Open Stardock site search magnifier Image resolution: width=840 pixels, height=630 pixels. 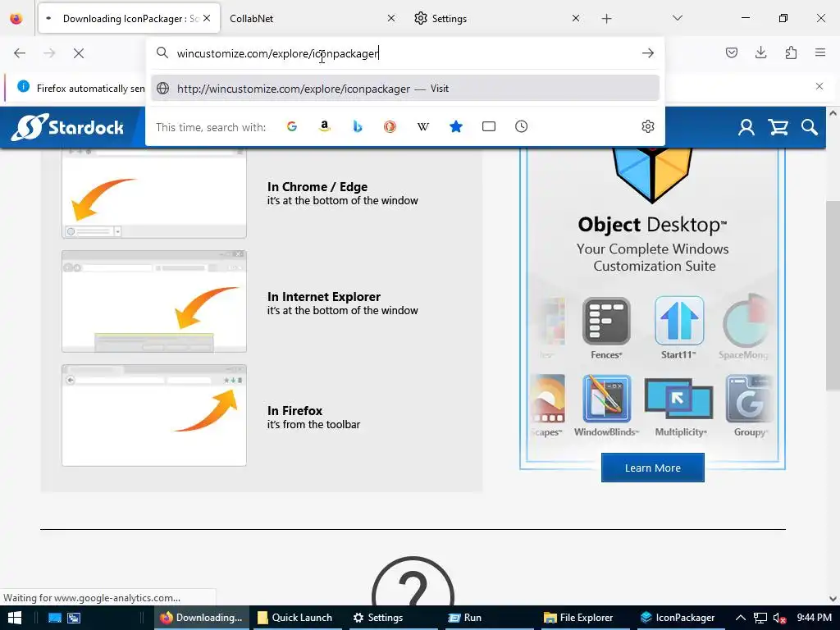pos(810,127)
